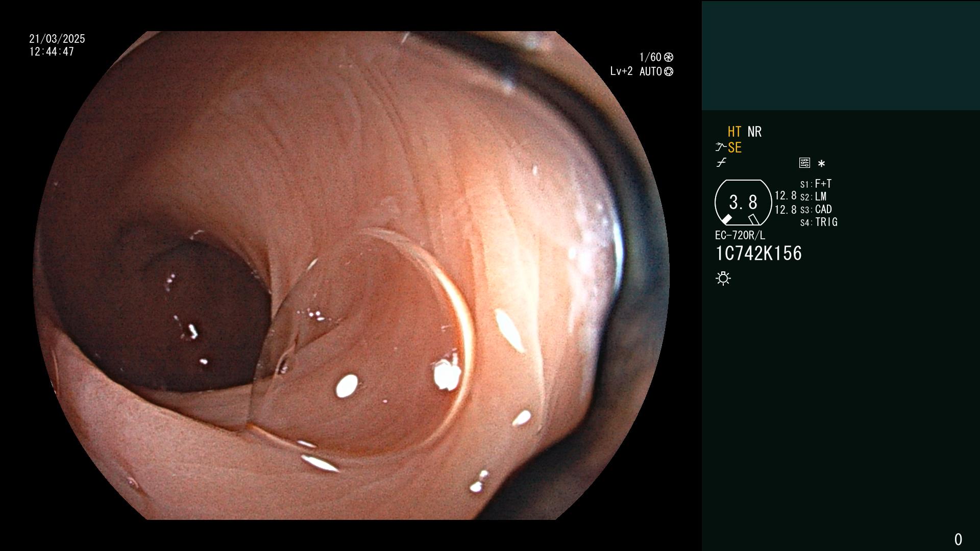Click the 1/60 shutter speed value
Screen dimensions: 980x551
click(650, 57)
